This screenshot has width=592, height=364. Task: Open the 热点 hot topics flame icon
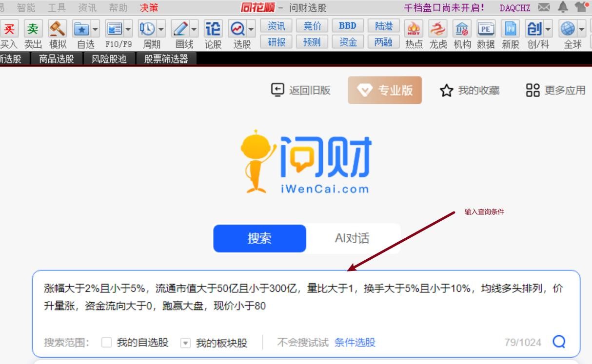[414, 30]
